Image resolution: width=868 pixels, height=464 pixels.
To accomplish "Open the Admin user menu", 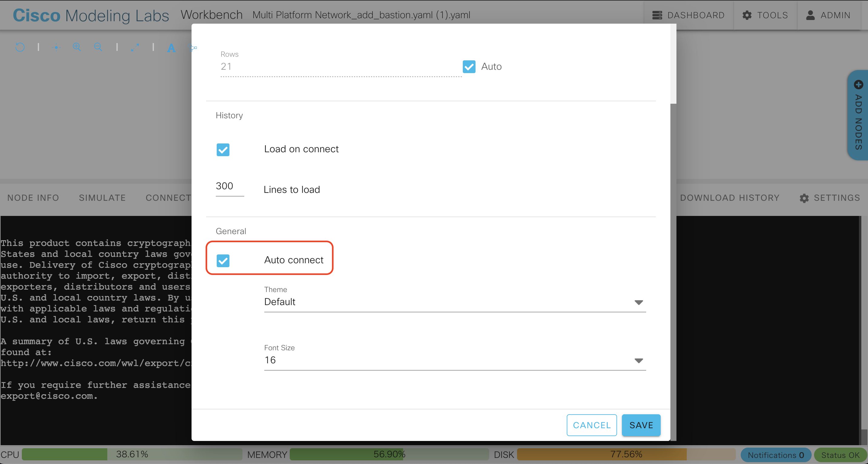I will (x=828, y=15).
